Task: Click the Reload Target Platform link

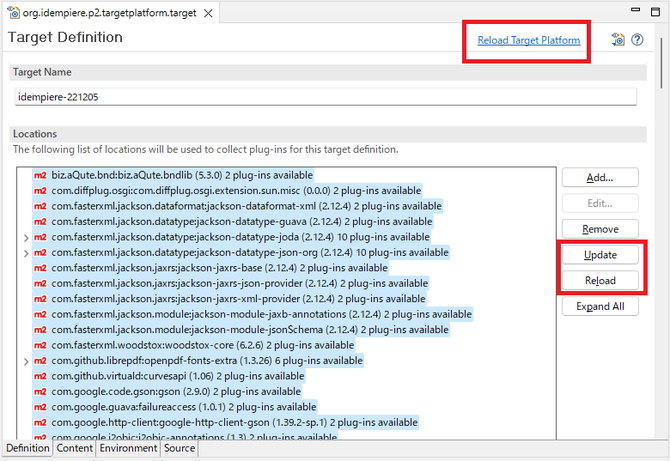Action: coord(529,40)
